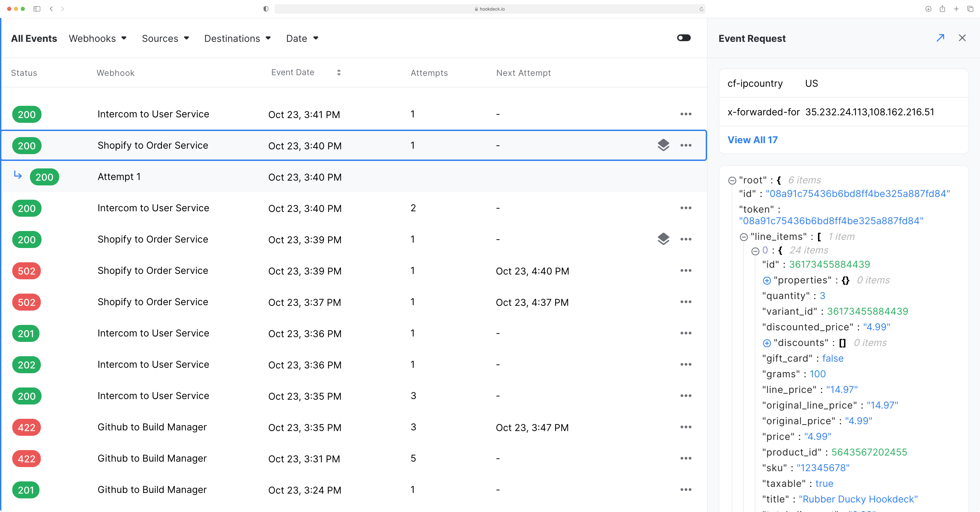Open a new browser tab

click(x=956, y=9)
